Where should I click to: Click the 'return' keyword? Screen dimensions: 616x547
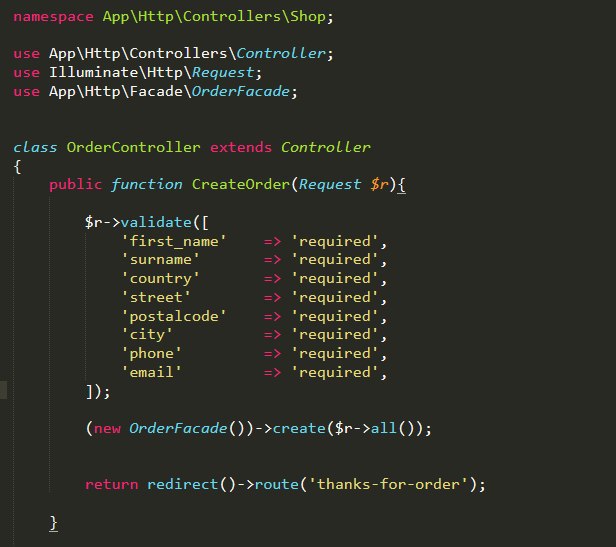[112, 485]
